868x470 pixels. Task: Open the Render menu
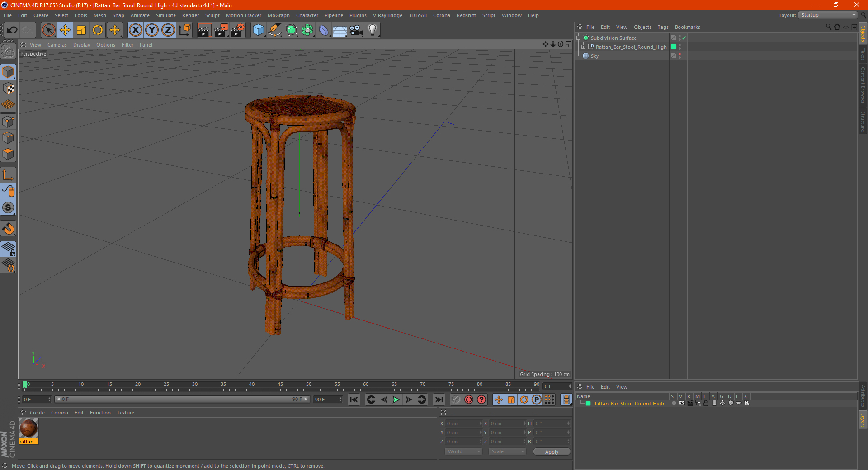coord(190,15)
